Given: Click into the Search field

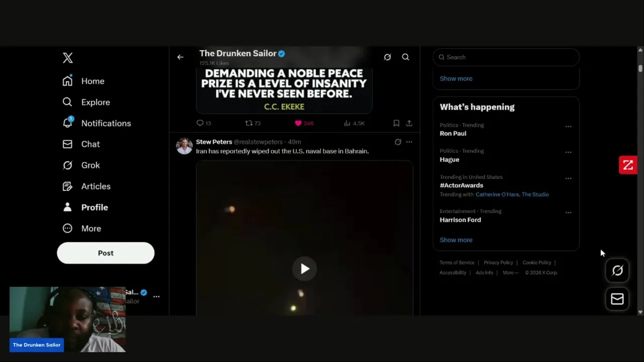Looking at the screenshot, I should click(506, 57).
